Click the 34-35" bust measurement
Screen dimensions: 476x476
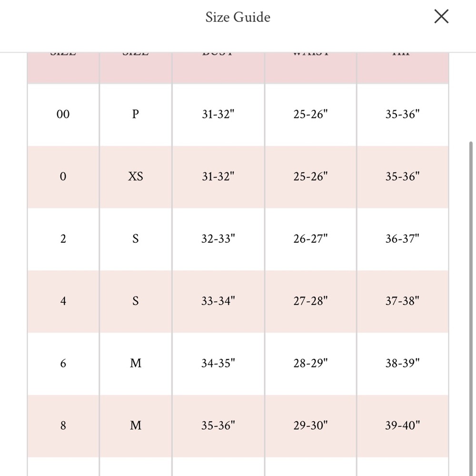point(218,364)
